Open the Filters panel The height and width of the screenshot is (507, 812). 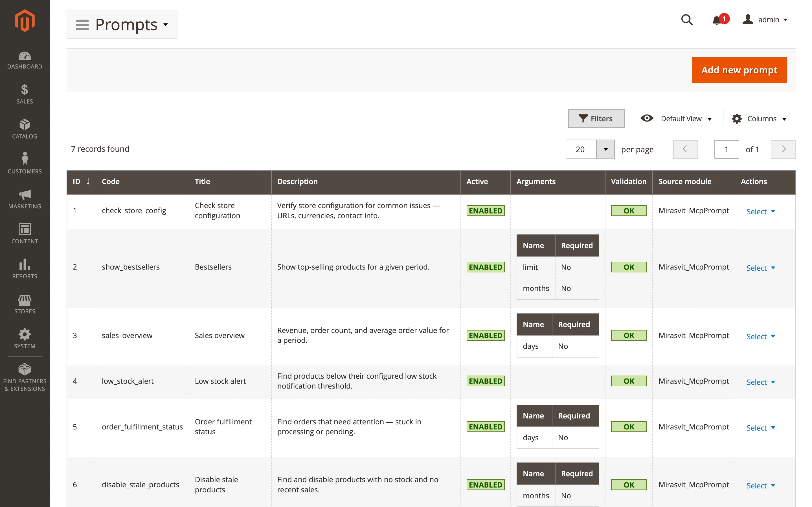[596, 118]
